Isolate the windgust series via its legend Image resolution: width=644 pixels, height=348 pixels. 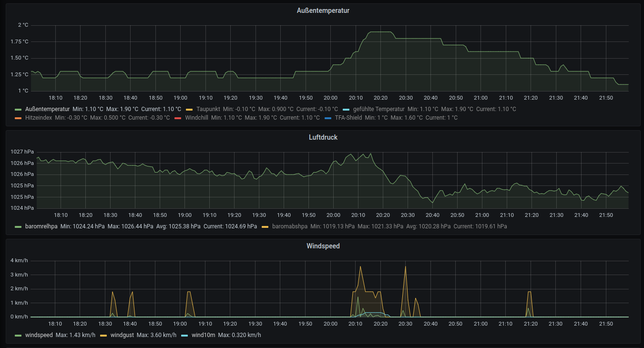122,335
